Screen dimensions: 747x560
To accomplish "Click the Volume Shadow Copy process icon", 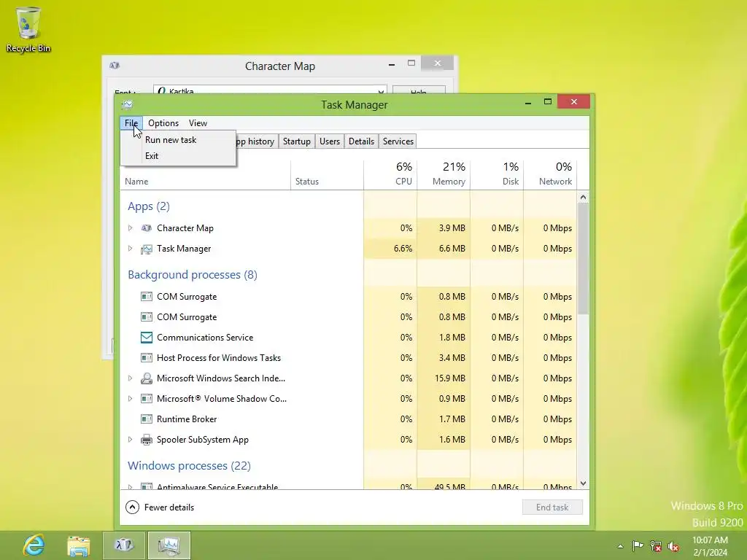I will (146, 399).
